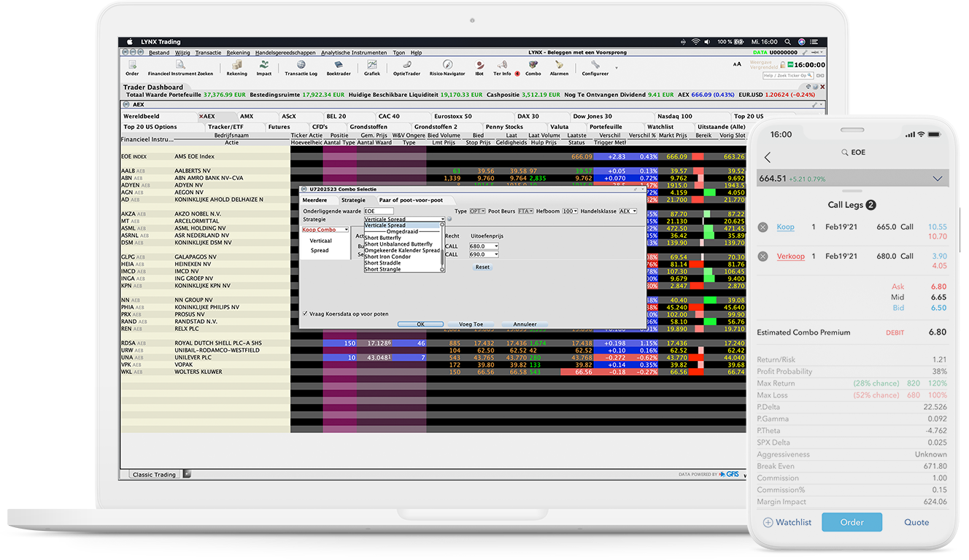Remove the Verkoop call leg on phone
This screenshot has width=969, height=560.
tap(763, 257)
